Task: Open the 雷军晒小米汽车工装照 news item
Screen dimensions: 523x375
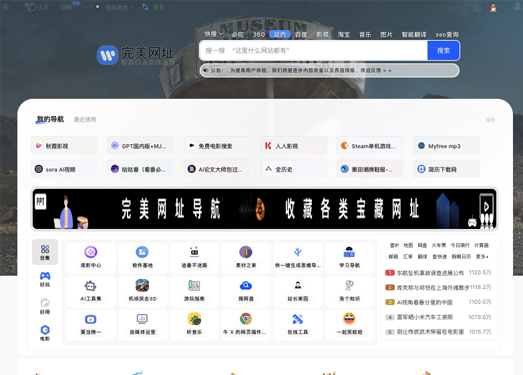Action: [438, 317]
